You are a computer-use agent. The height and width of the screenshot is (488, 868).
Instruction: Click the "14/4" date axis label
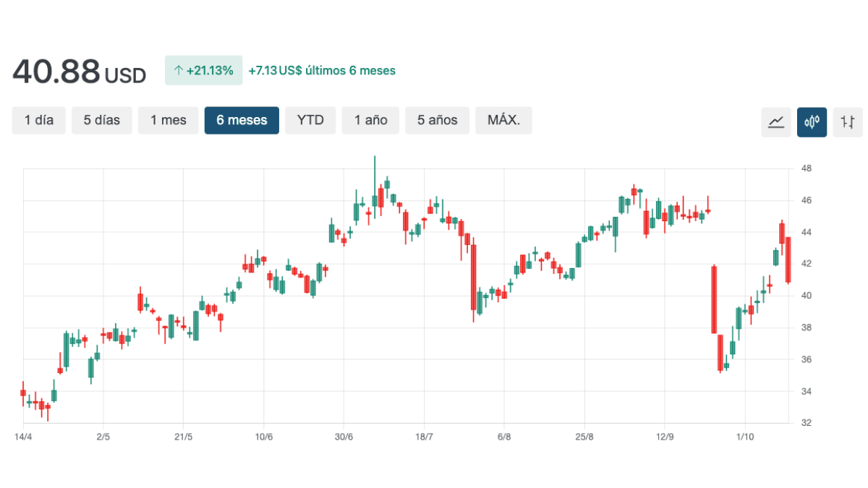[23, 436]
